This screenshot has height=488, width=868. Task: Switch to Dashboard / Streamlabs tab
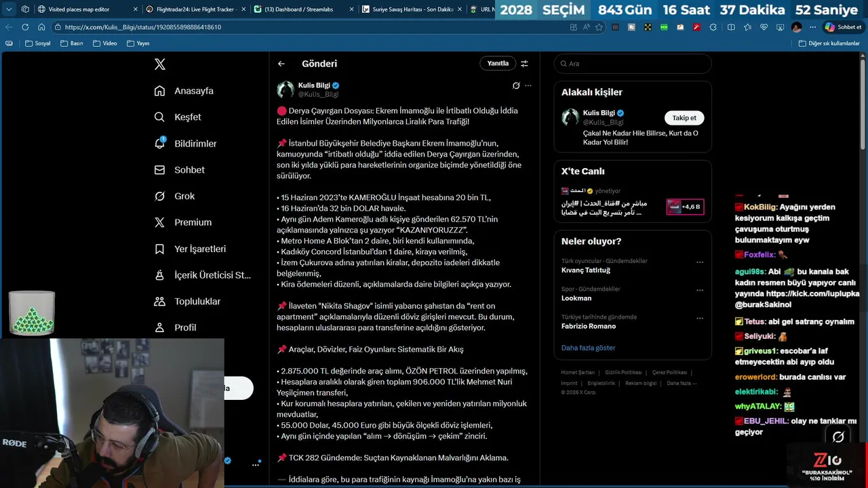click(x=302, y=9)
